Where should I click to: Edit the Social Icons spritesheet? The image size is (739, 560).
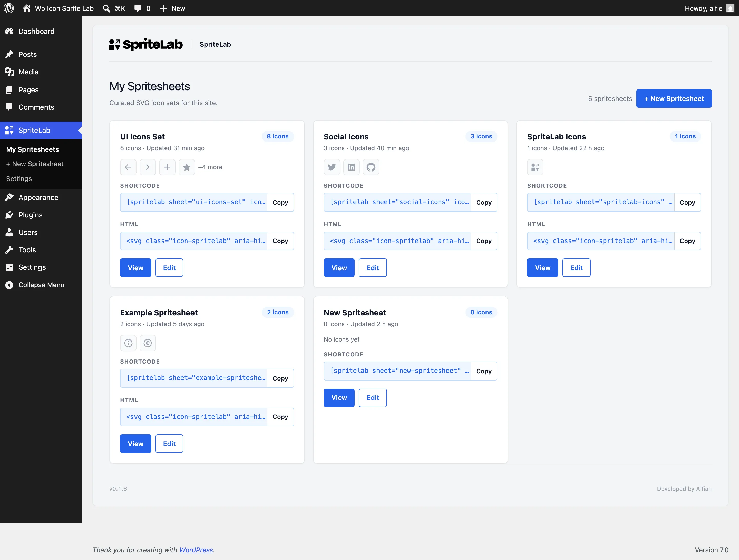(373, 268)
